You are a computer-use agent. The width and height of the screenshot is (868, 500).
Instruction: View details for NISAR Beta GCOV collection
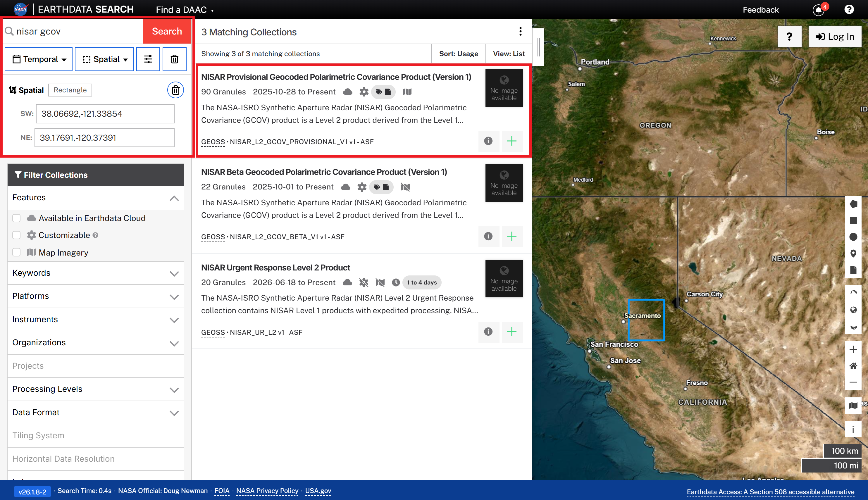pos(488,236)
